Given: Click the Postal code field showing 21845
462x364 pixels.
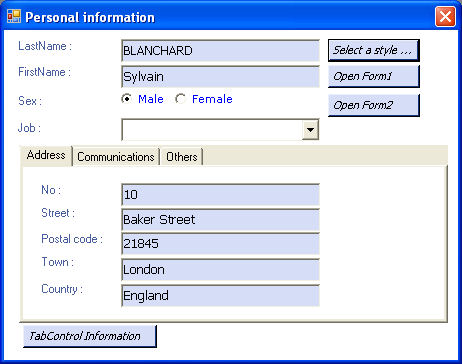Looking at the screenshot, I should (x=220, y=244).
